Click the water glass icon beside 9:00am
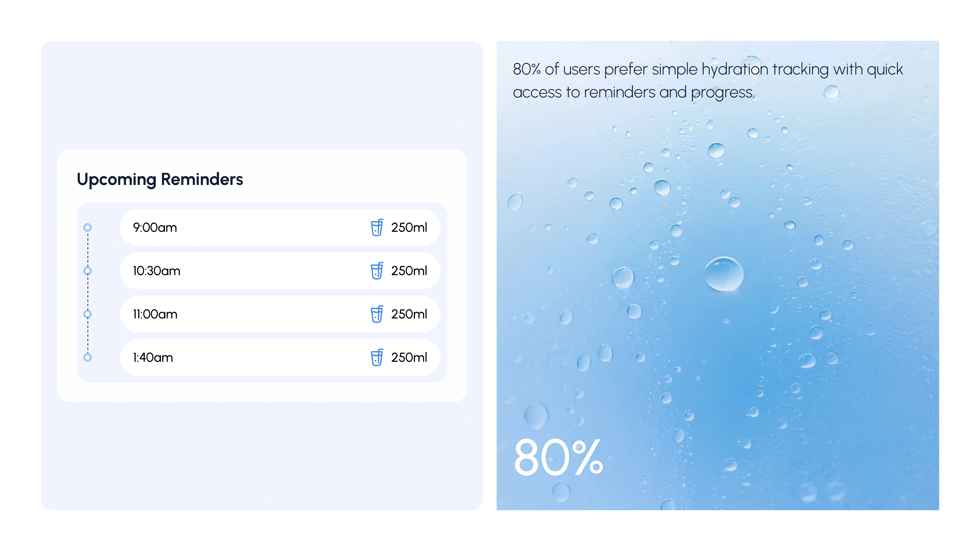The width and height of the screenshot is (980, 551). click(377, 227)
